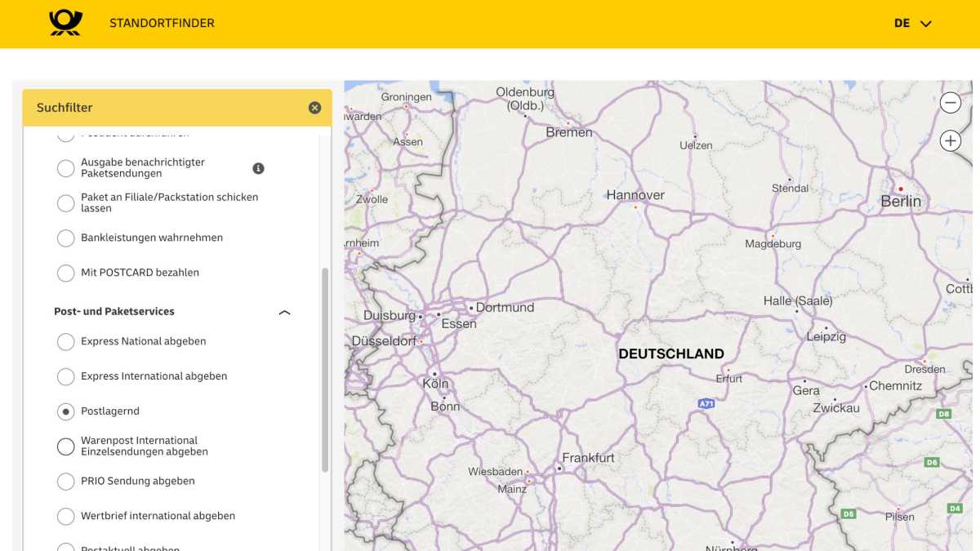The width and height of the screenshot is (980, 551).
Task: Select Wertbrief international abgeben
Action: 66,516
